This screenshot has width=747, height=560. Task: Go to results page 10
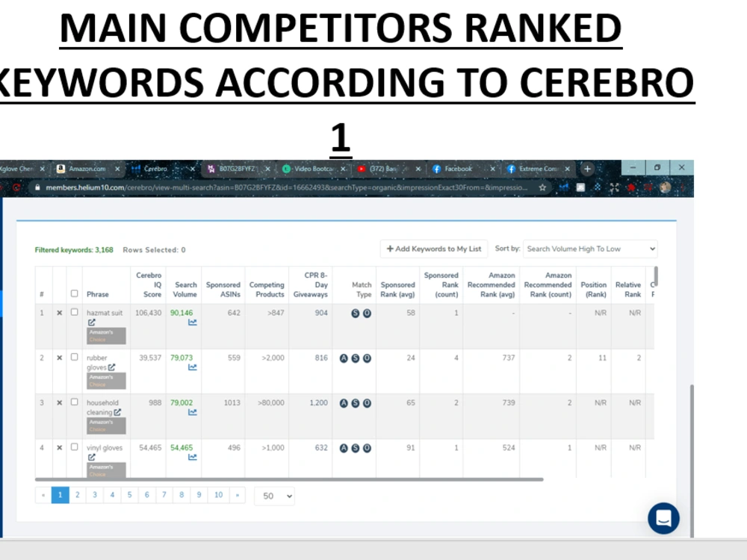pyautogui.click(x=218, y=495)
